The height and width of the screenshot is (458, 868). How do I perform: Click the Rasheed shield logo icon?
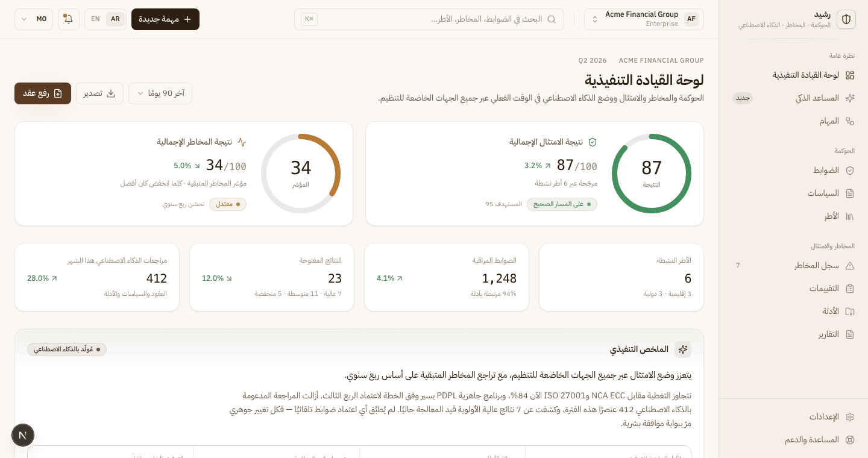pyautogui.click(x=846, y=19)
